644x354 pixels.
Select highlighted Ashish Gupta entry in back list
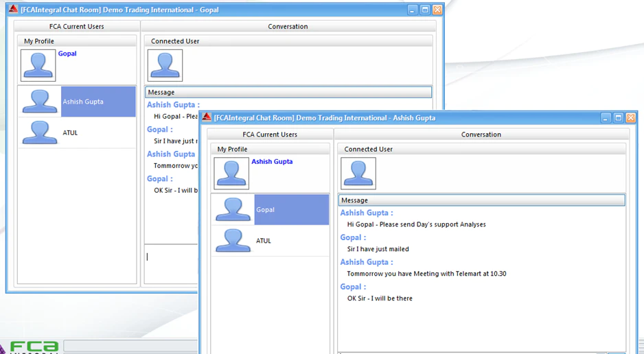point(98,102)
